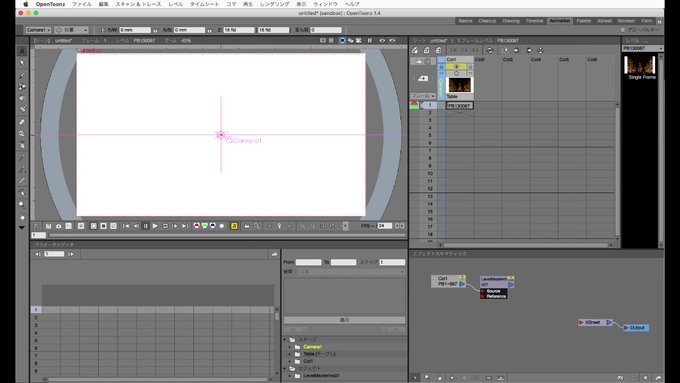Switch to the Browser room tab
The width and height of the screenshot is (680, 383).
tap(626, 21)
